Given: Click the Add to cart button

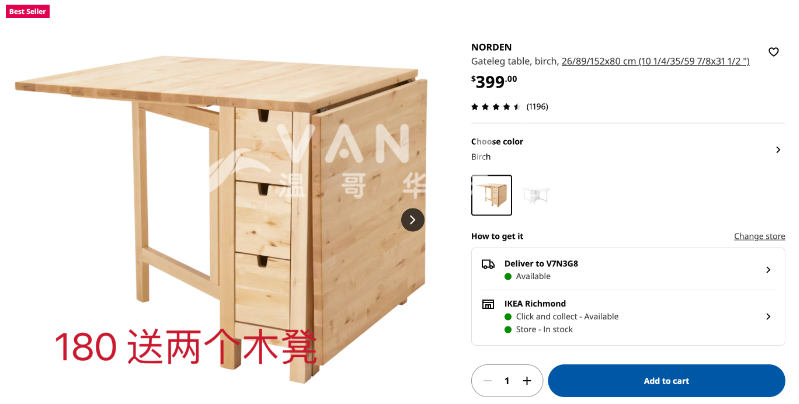Looking at the screenshot, I should [x=666, y=381].
